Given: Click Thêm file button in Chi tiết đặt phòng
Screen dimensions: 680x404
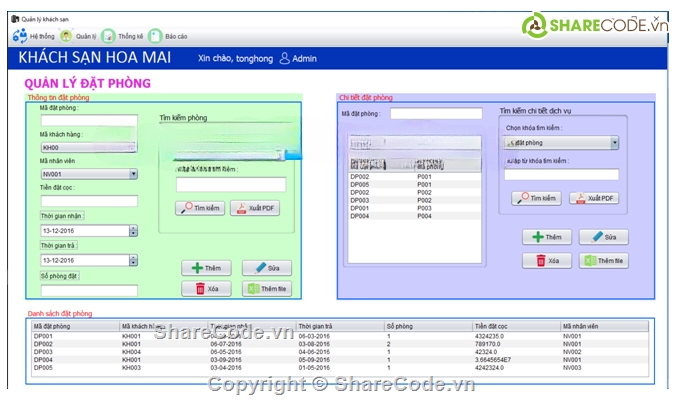Looking at the screenshot, I should (x=604, y=261).
